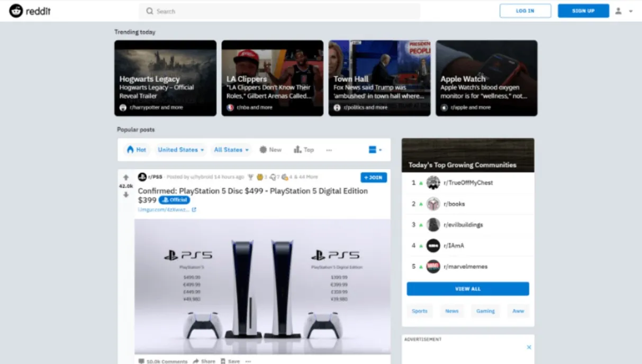Open the PS5 consoles post image

263,287
